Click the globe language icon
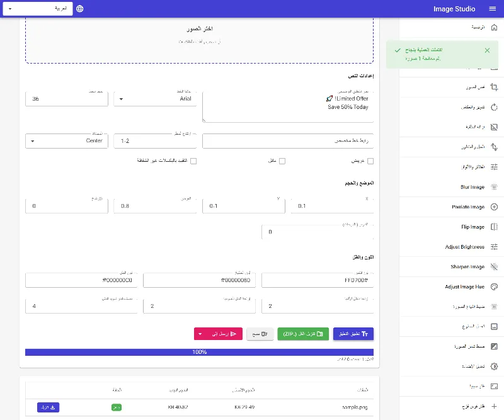This screenshot has width=504, height=420. (x=80, y=9)
